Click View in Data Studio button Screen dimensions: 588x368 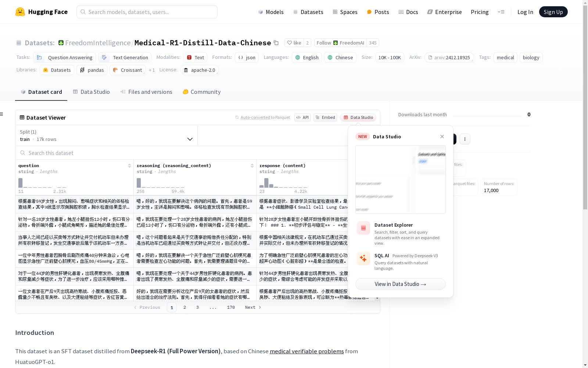click(x=401, y=284)
